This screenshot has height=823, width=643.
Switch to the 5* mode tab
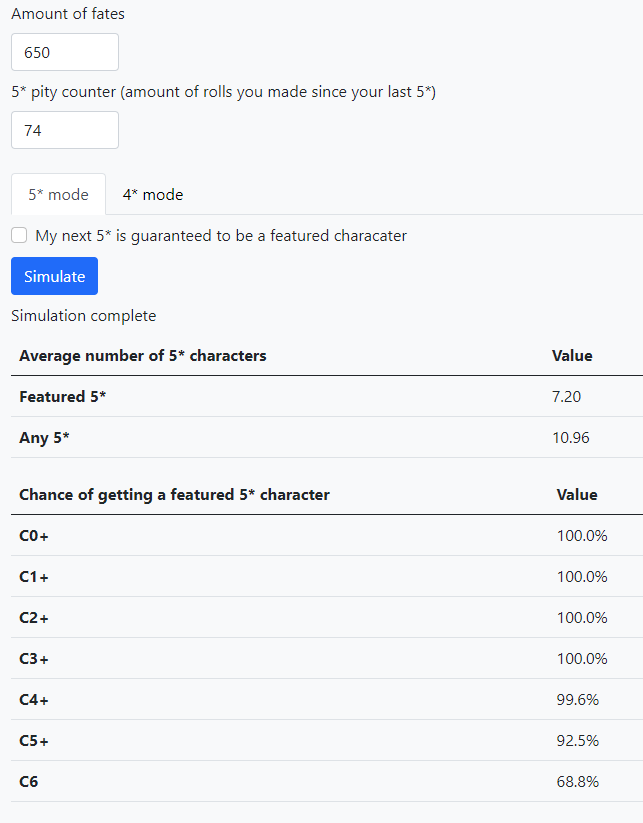click(x=58, y=194)
